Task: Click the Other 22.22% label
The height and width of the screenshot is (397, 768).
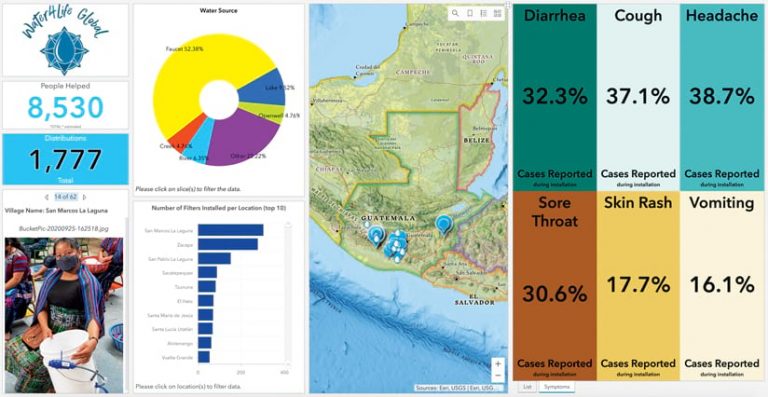Action: pyautogui.click(x=248, y=156)
